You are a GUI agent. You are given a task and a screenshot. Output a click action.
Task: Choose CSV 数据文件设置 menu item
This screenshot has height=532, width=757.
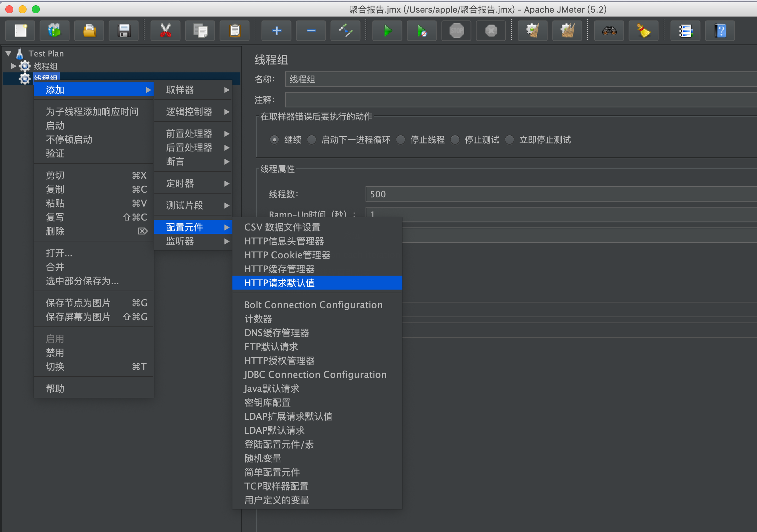(x=317, y=227)
